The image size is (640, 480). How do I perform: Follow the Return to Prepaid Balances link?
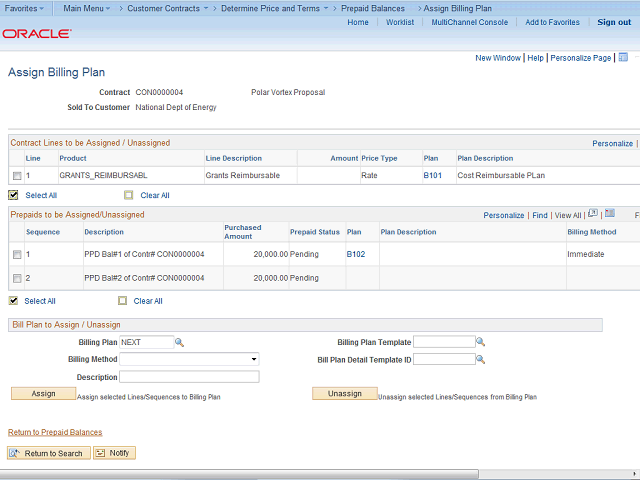tap(55, 432)
